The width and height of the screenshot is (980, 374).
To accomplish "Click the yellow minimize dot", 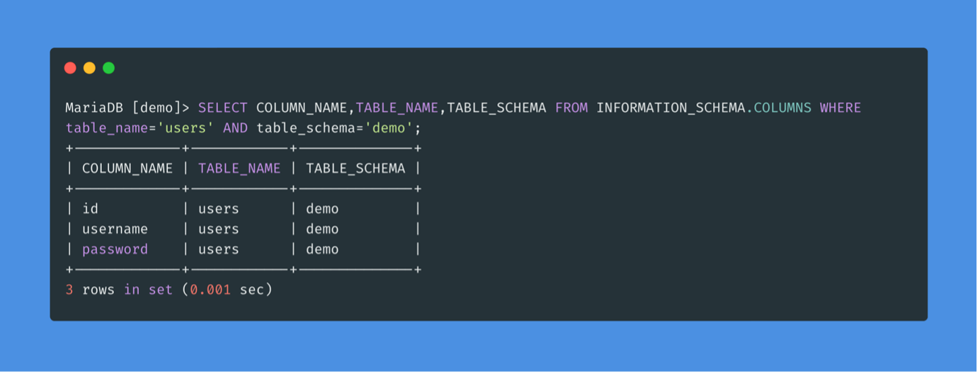I will coord(89,68).
